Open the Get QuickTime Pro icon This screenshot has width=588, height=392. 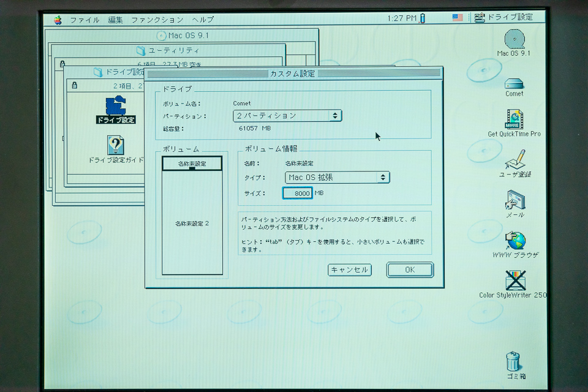point(514,119)
